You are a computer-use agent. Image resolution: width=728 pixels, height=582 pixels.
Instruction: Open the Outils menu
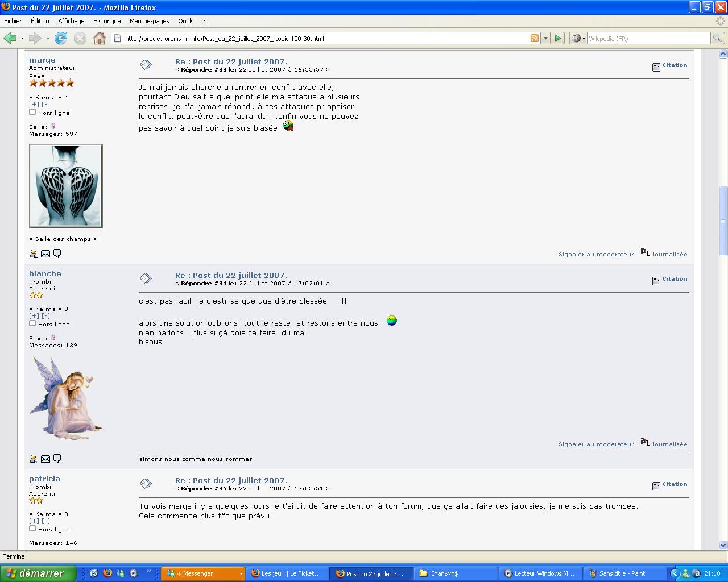[x=186, y=21]
